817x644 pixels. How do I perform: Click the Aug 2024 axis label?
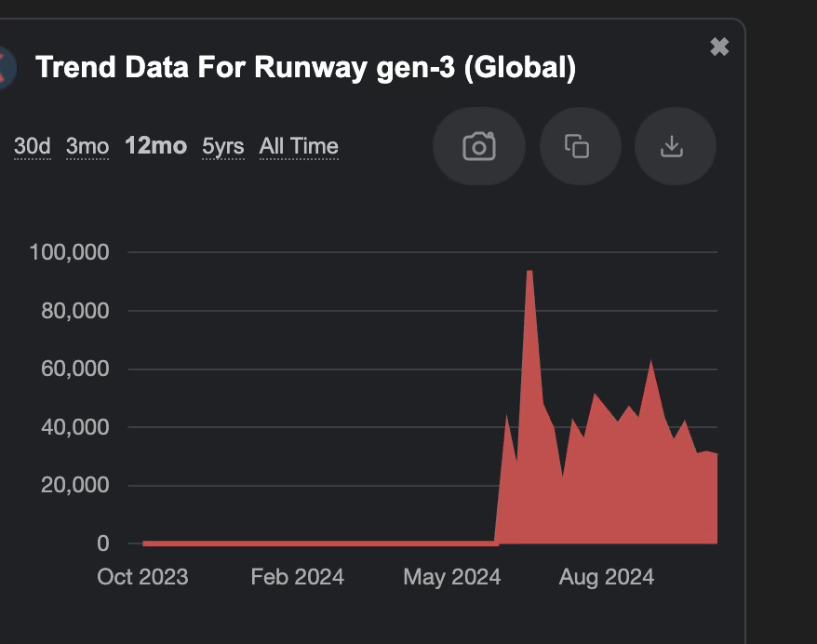(607, 577)
